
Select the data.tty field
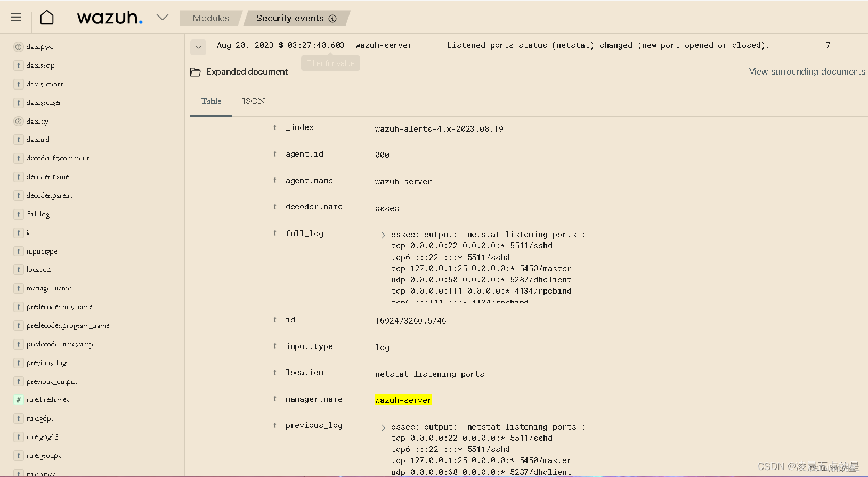click(x=37, y=122)
